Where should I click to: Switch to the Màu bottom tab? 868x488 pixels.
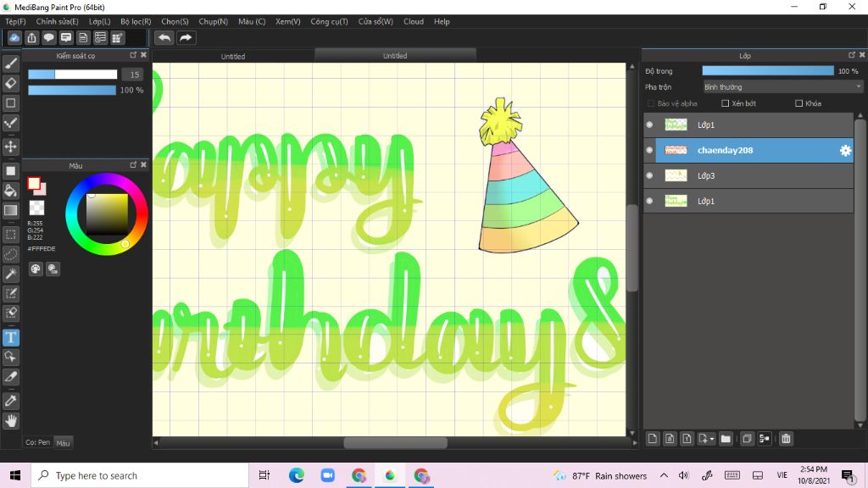[x=63, y=442]
